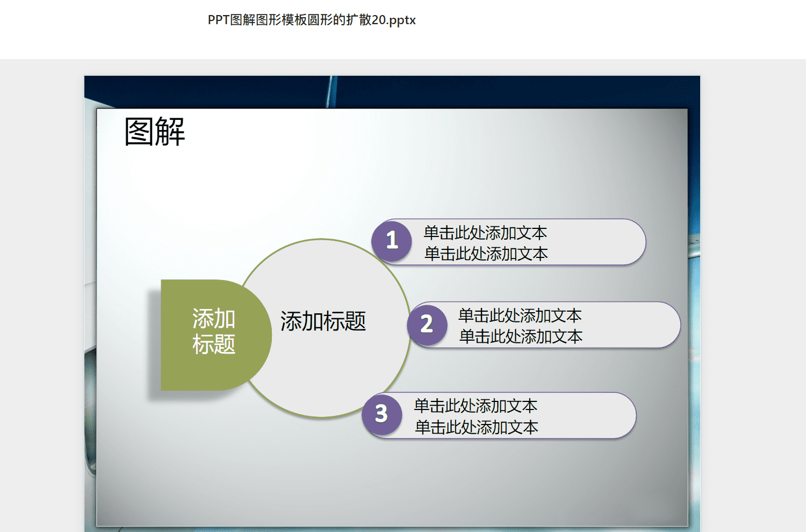The width and height of the screenshot is (806, 532).
Task: Click second line of text in item 3 pill
Action: [477, 427]
